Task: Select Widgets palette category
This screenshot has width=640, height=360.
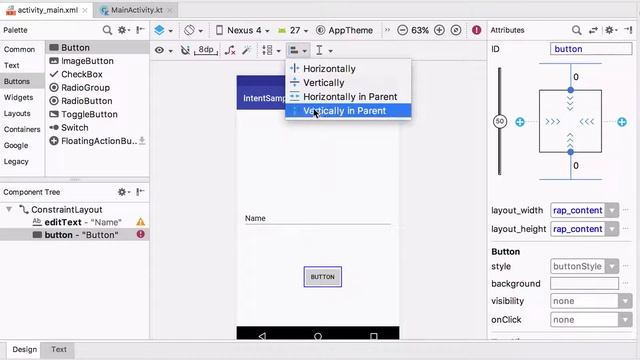Action: [18, 97]
